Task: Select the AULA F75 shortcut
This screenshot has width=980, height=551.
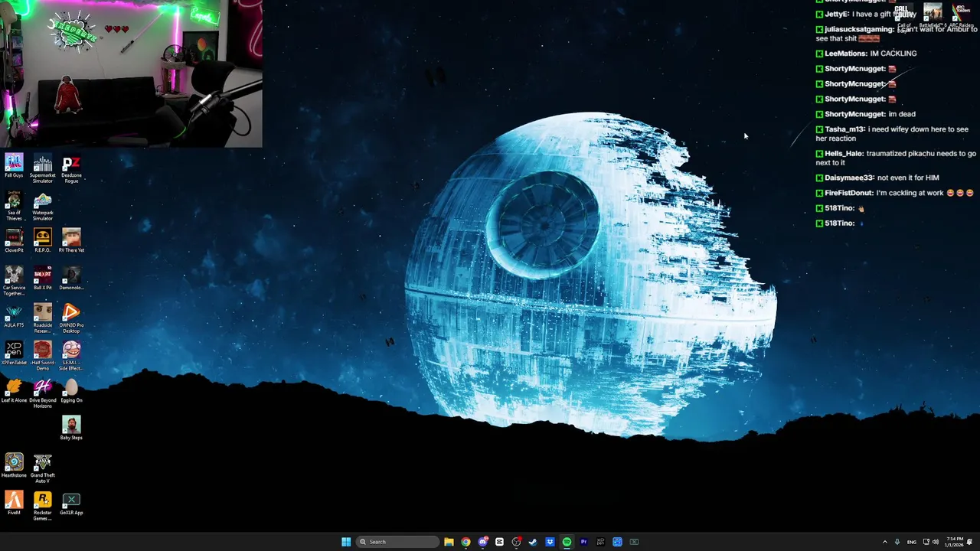Action: click(x=14, y=316)
